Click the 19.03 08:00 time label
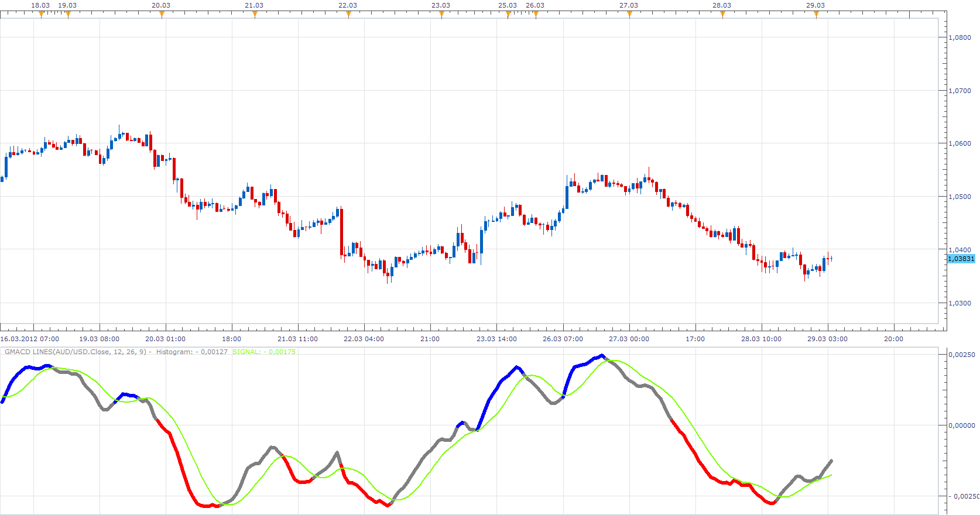Screen dimensions: 980x515 point(100,339)
